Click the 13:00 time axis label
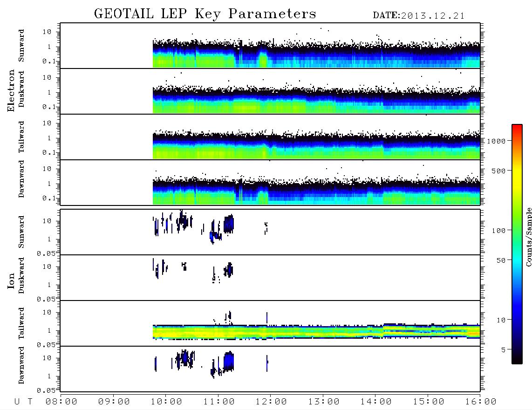This screenshot has height=410, width=532. click(x=324, y=402)
